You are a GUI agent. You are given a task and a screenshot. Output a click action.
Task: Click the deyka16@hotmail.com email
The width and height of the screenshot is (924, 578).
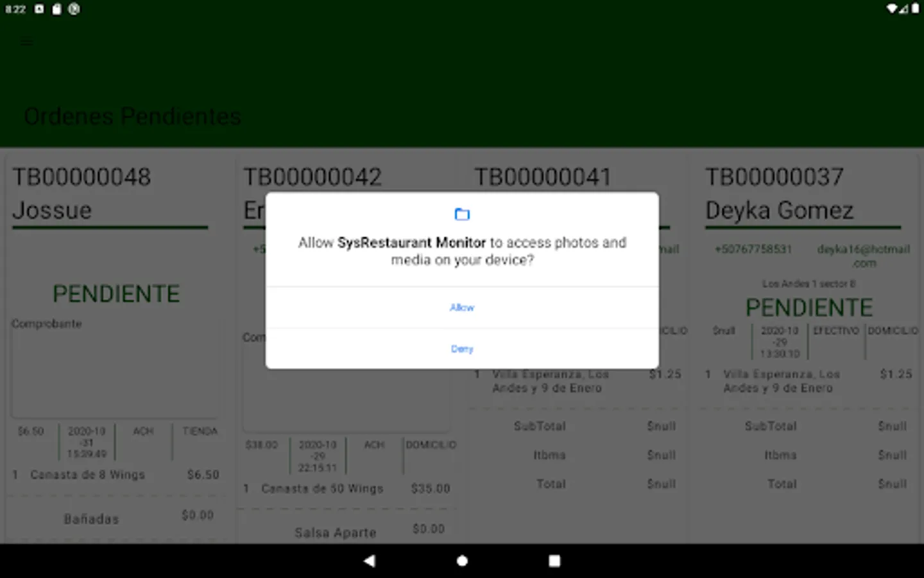pyautogui.click(x=864, y=256)
